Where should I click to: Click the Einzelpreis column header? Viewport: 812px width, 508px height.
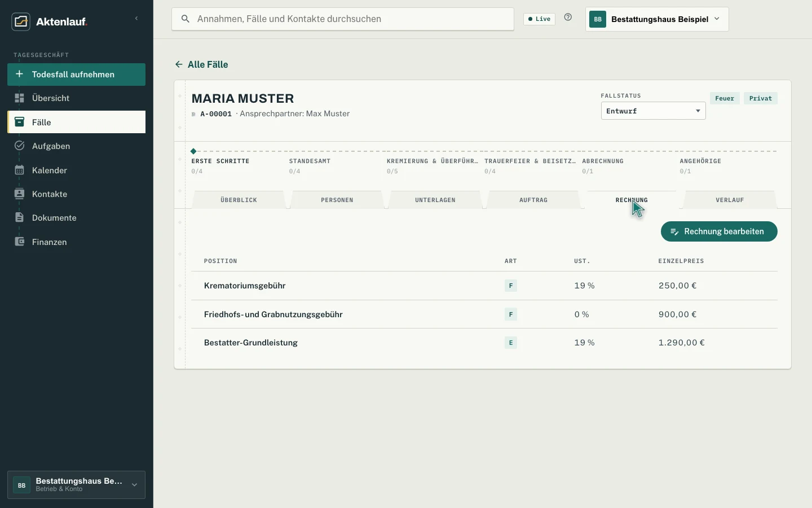click(x=681, y=261)
